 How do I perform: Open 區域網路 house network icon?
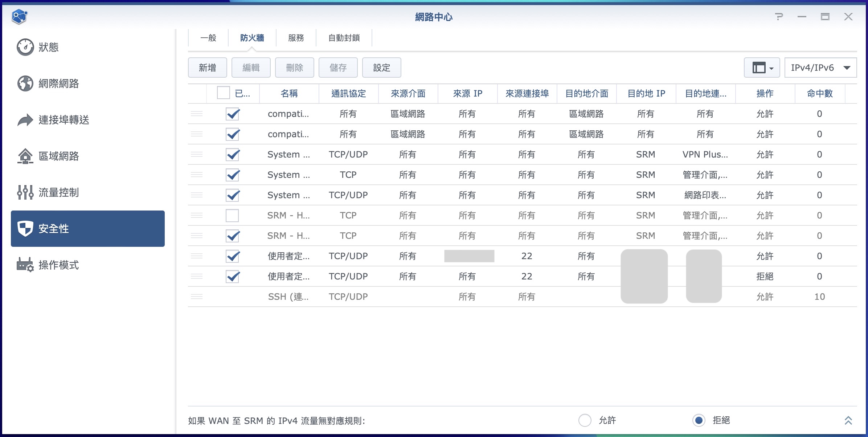pos(25,156)
